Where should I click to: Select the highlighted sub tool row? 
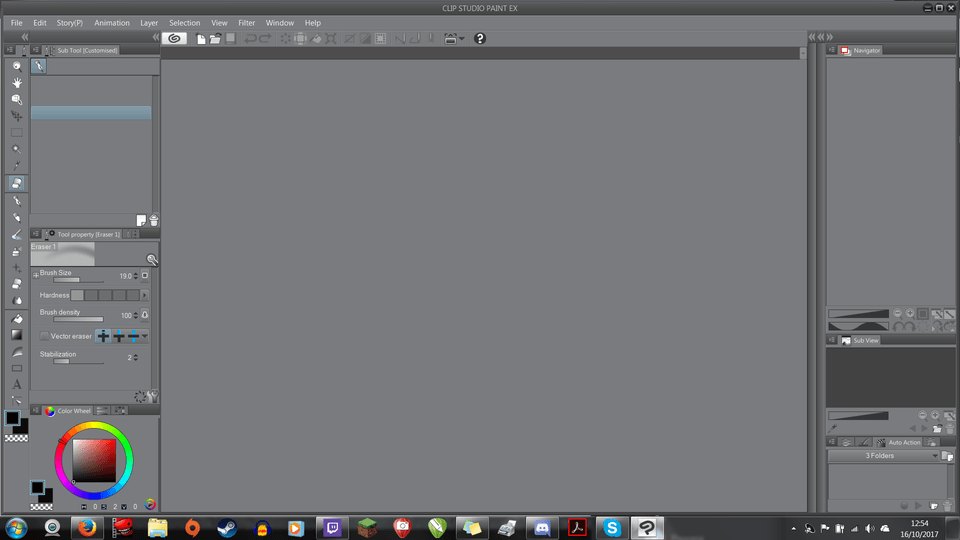91,113
